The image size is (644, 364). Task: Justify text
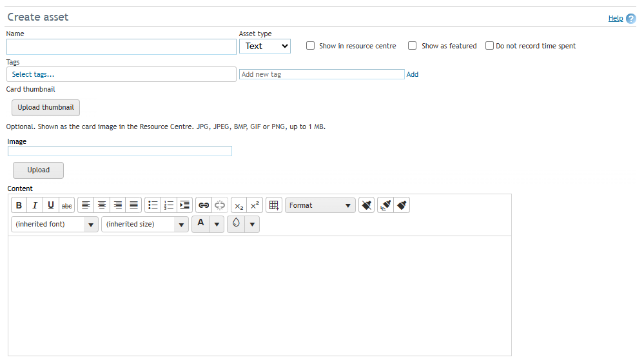pyautogui.click(x=134, y=205)
